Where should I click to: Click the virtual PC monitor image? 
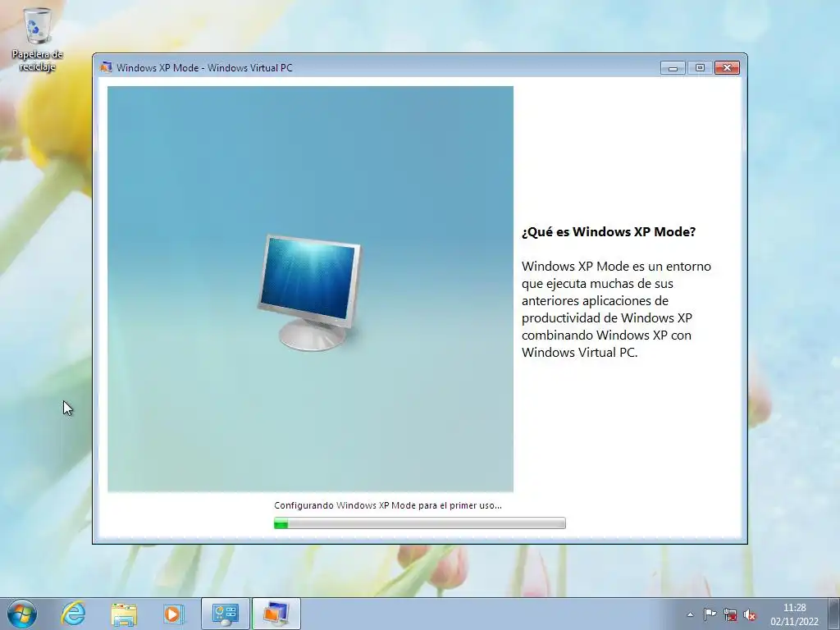(309, 292)
